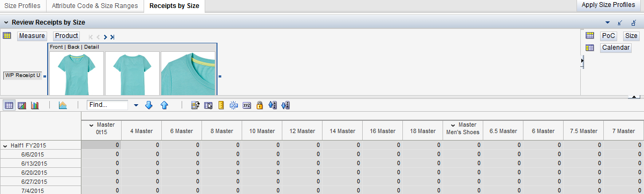Click the grid icon beside PoC
This screenshot has width=644, height=194.
pyautogui.click(x=590, y=36)
